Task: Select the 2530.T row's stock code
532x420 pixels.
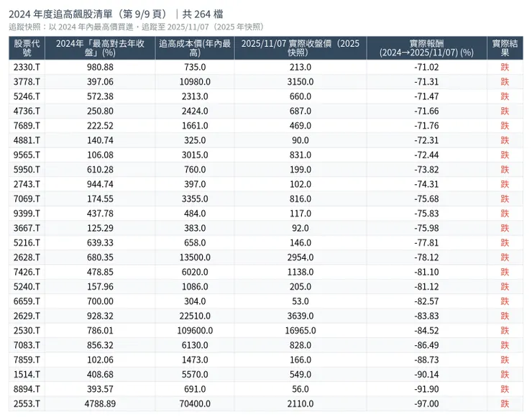Action: tap(27, 331)
